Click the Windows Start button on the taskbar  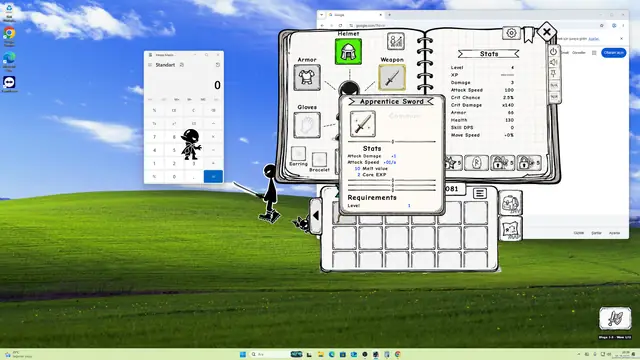tap(242, 354)
